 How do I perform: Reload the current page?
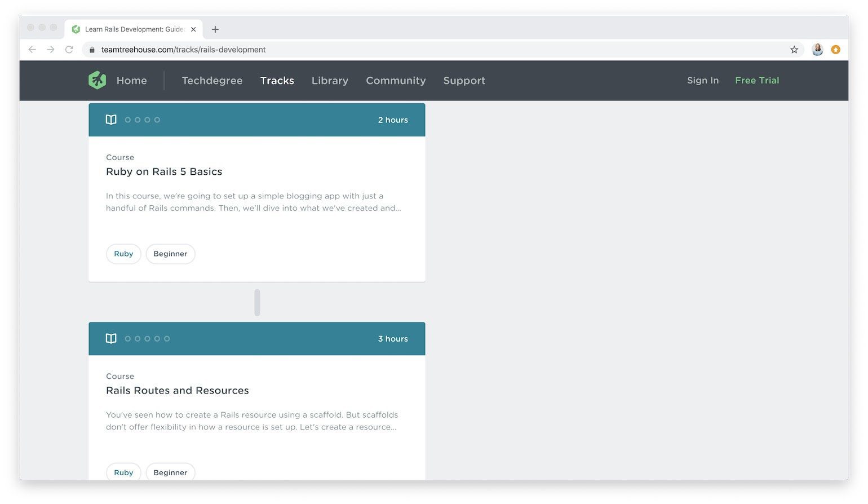tap(69, 50)
